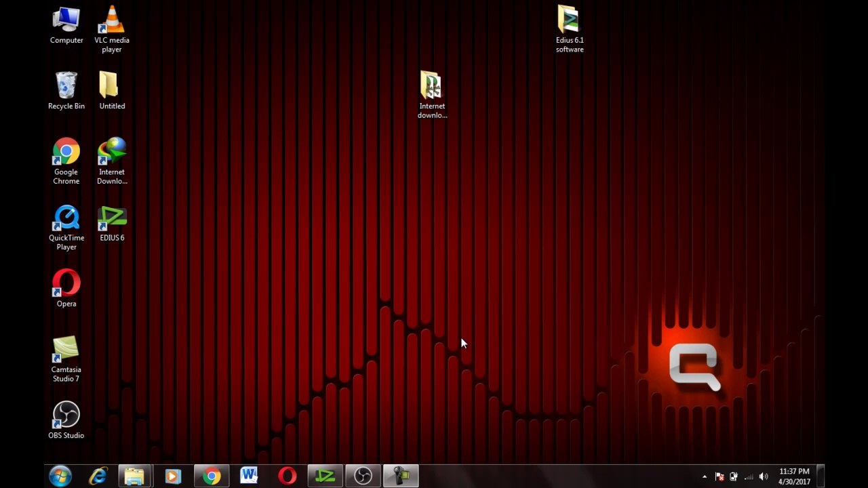Select the Camtasia Studio 7 desktop shortcut

[66, 359]
